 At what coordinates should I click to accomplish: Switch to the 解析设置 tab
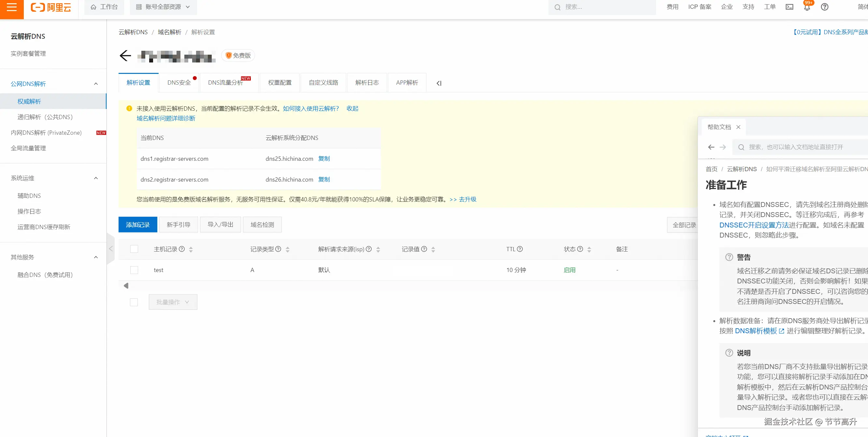point(138,82)
